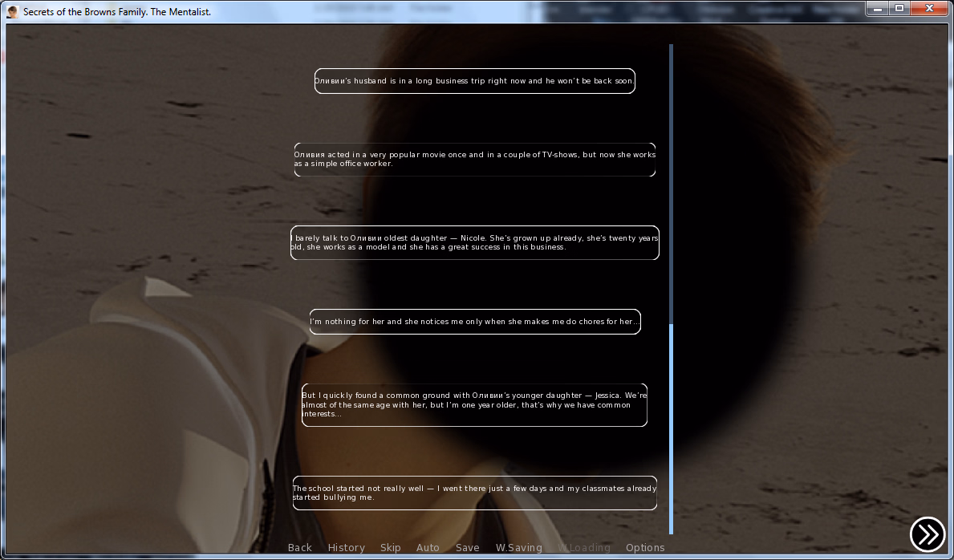Click the upper scrollbar track area
The image size is (954, 560).
671,184
